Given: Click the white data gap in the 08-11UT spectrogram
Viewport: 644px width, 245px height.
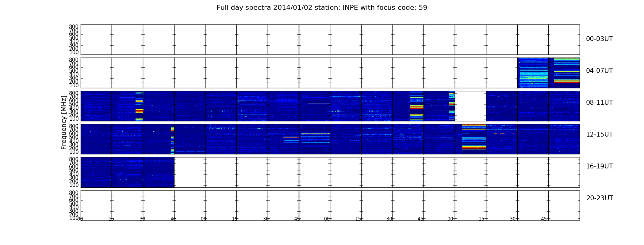Looking at the screenshot, I should pyautogui.click(x=470, y=106).
